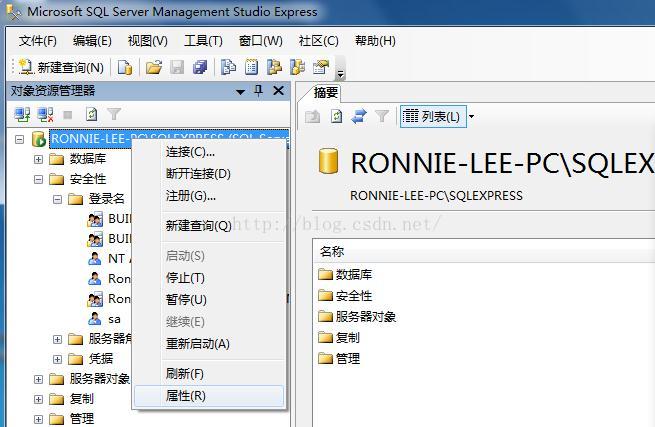Expand the 管理 tree node
This screenshot has height=427, width=655.
(38, 419)
